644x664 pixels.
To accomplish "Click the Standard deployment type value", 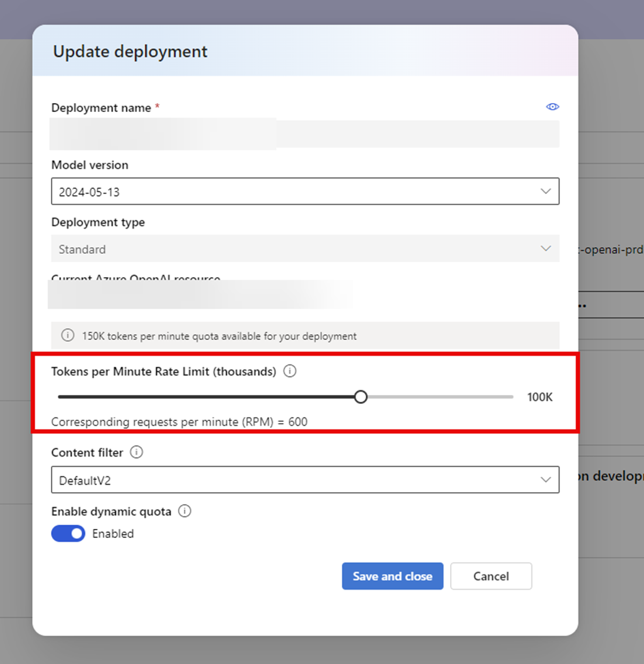I will coord(82,250).
